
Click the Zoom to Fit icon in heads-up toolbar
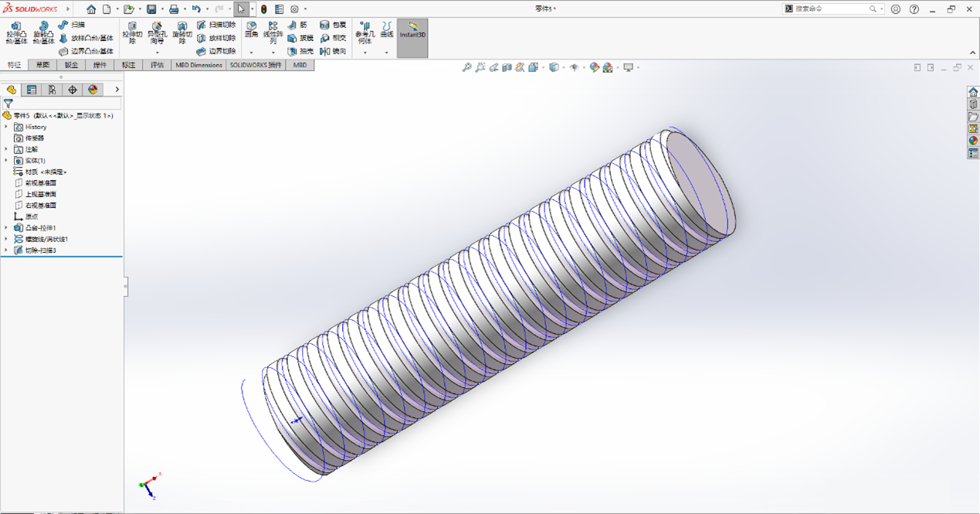click(x=466, y=67)
